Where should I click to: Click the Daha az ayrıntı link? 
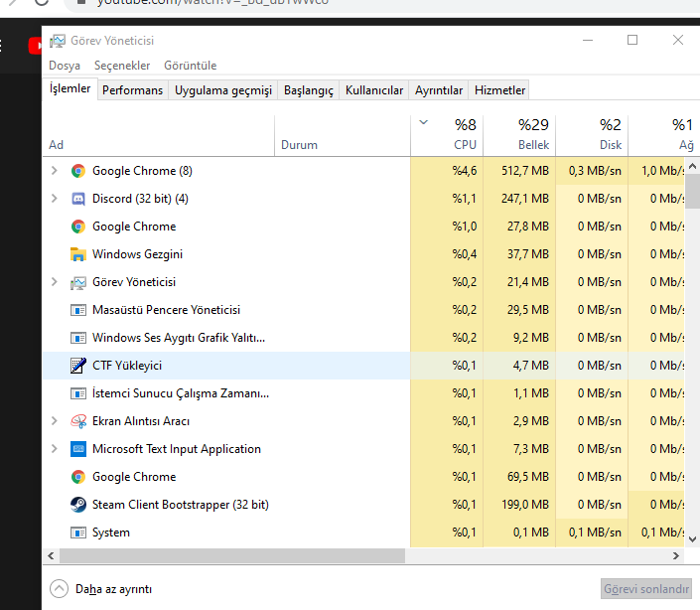(114, 589)
